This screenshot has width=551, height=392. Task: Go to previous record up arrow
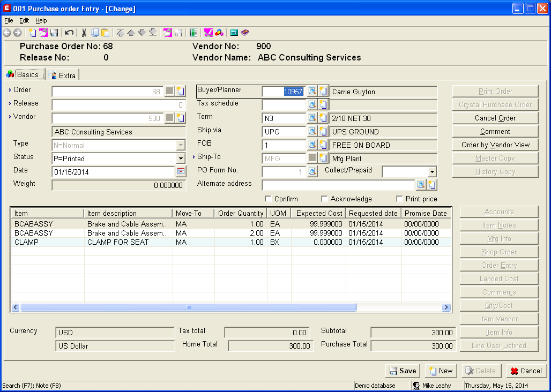click(x=131, y=33)
